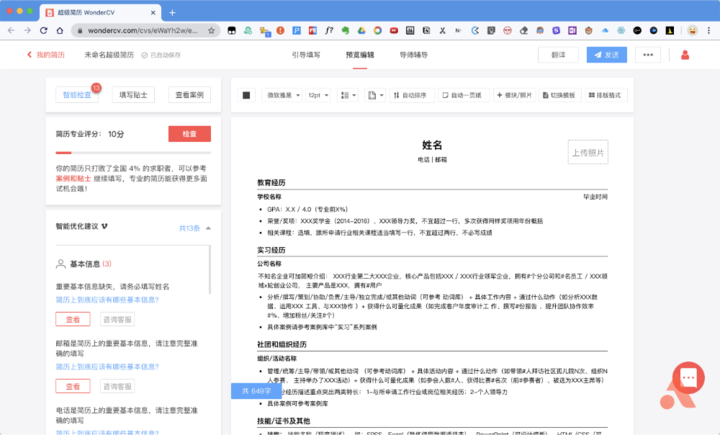Open the 查看案例 tab
The image size is (720, 435).
pyautogui.click(x=189, y=95)
